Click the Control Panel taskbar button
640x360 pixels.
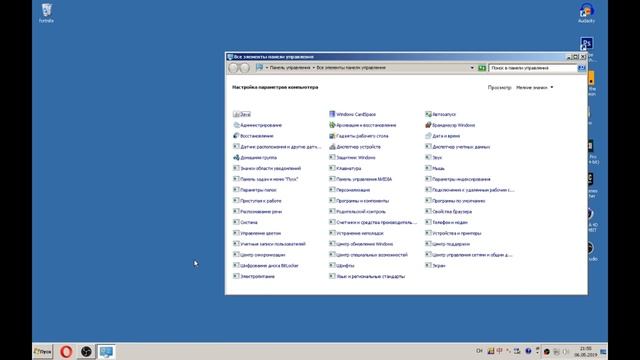click(x=106, y=351)
